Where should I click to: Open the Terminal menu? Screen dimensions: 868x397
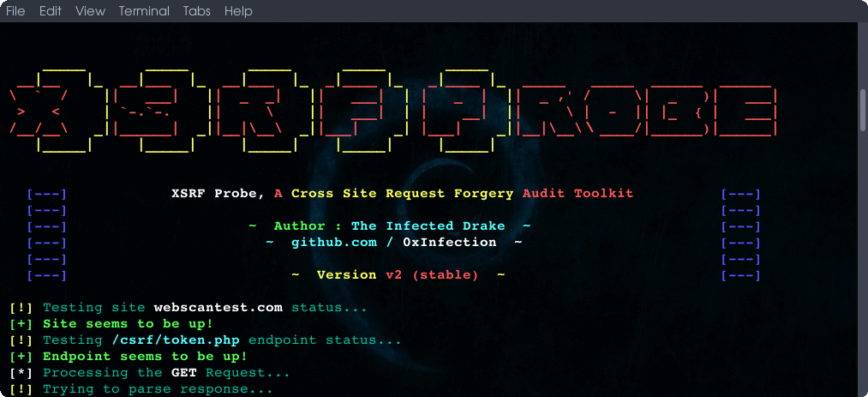[145, 11]
